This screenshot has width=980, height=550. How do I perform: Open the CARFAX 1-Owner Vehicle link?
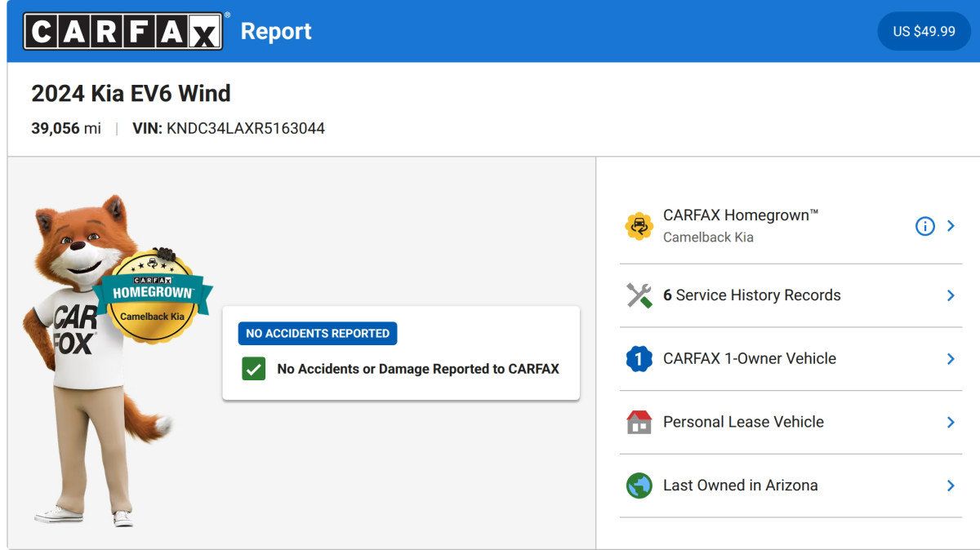750,358
